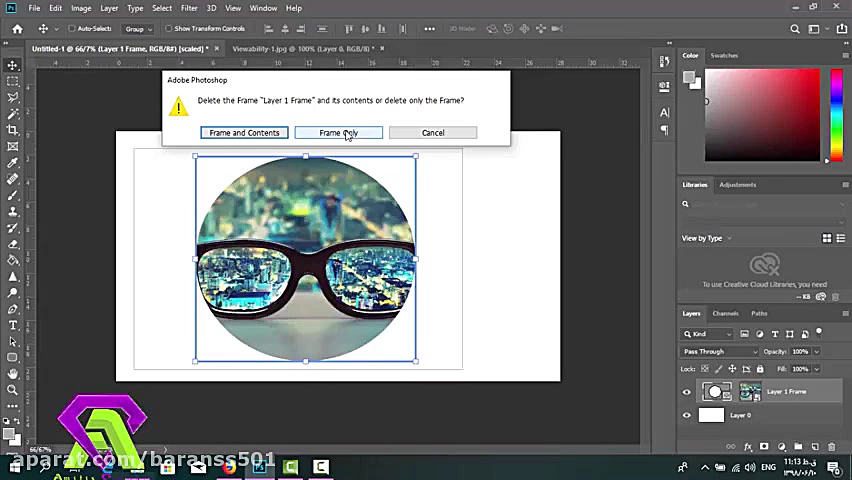Select the Crop tool
This screenshot has height=480, width=852.
point(13,130)
